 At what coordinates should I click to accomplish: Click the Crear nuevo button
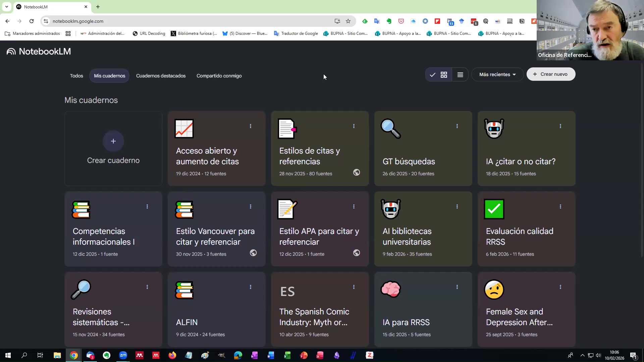tap(550, 74)
